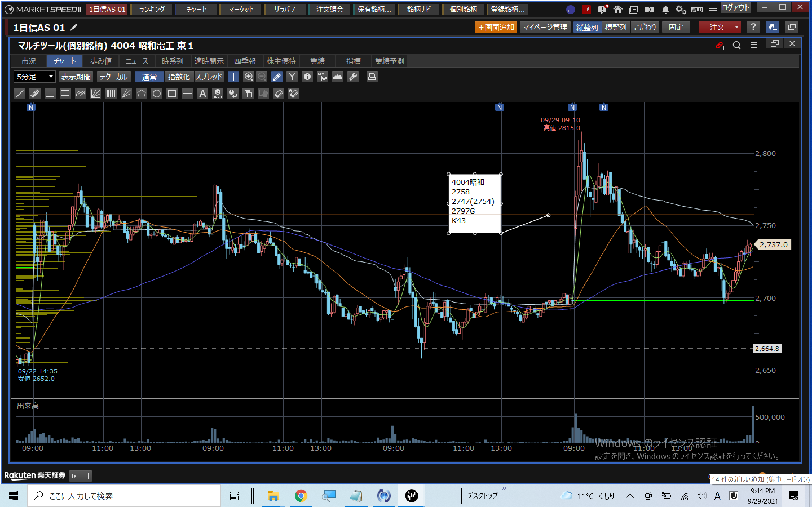Click the eraser tool icon

pos(279,94)
